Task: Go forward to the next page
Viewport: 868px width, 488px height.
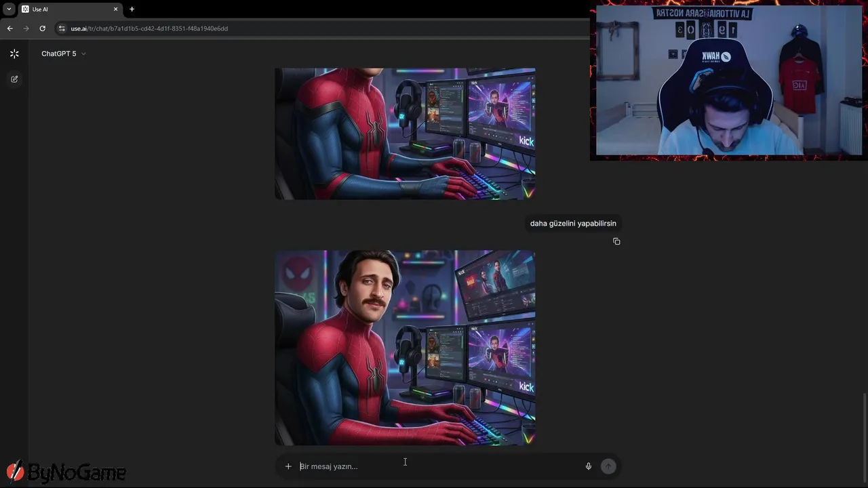Action: pos(26,28)
